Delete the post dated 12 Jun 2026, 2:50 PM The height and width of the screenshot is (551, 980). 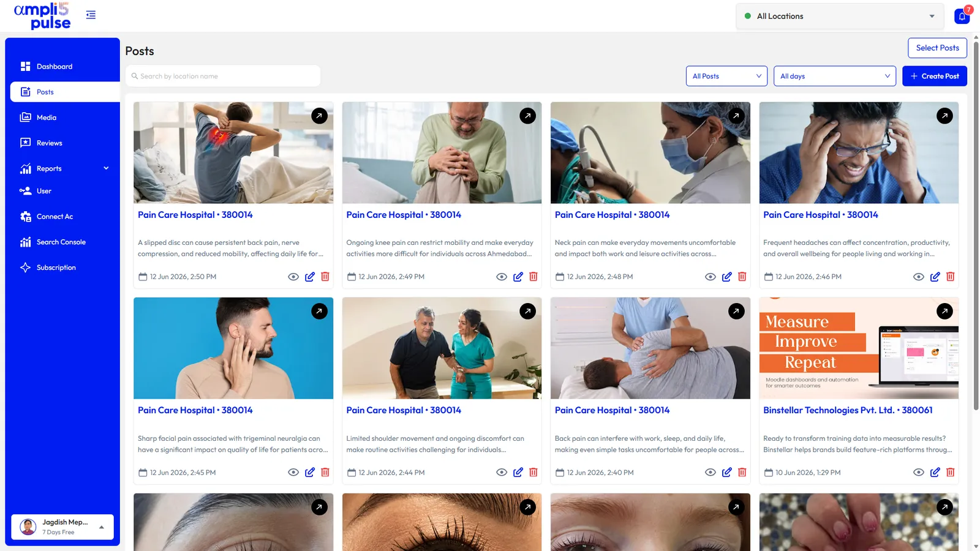[325, 277]
